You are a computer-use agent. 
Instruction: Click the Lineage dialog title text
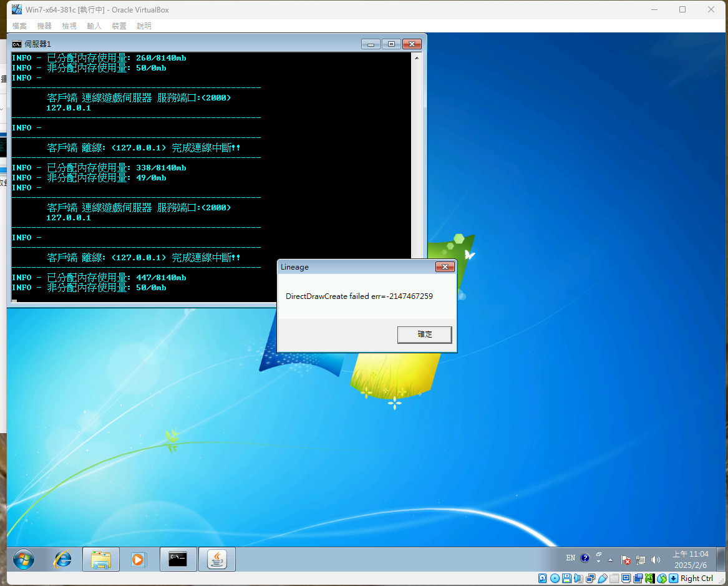(x=295, y=267)
